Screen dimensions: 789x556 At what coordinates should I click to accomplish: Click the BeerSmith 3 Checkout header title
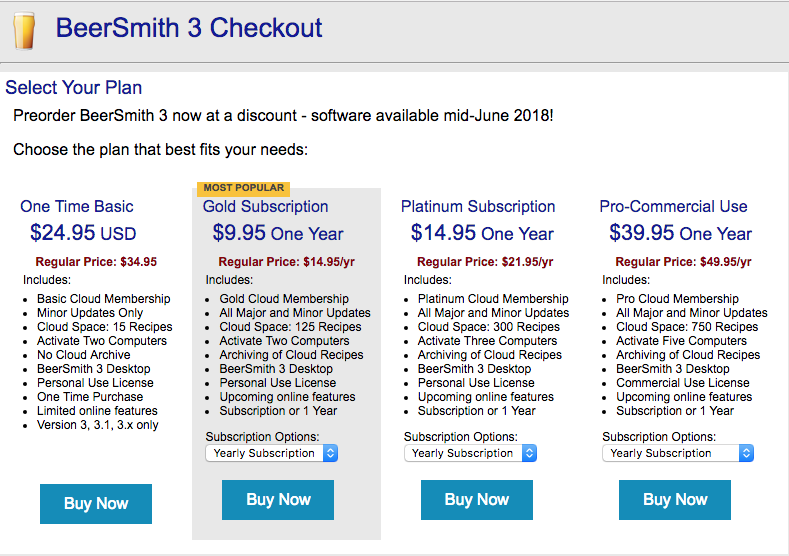click(x=189, y=28)
